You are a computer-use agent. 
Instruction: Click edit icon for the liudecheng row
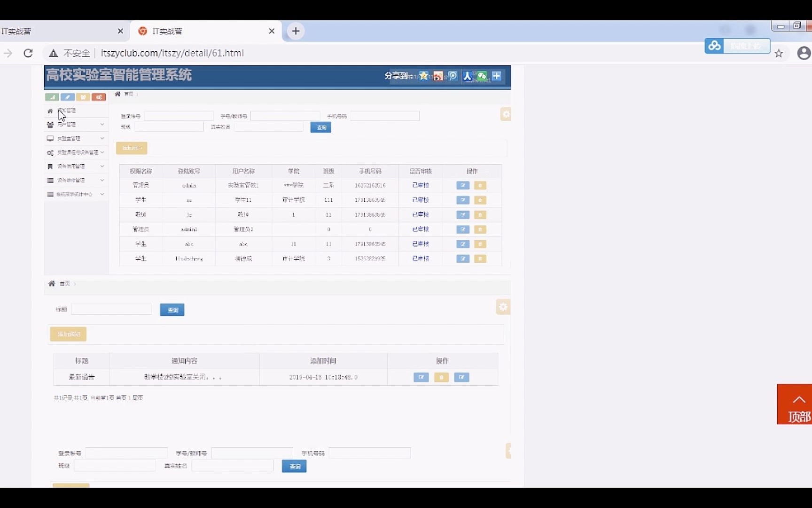463,258
